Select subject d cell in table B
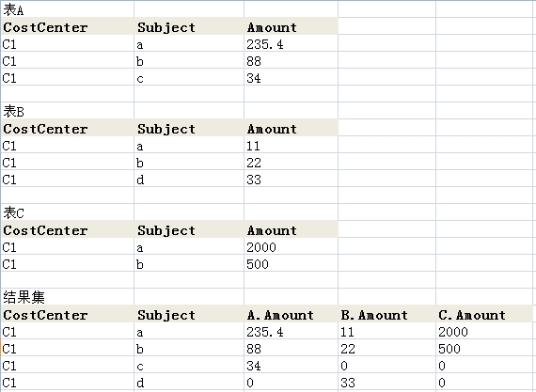The width and height of the screenshot is (536, 392). tap(189, 179)
